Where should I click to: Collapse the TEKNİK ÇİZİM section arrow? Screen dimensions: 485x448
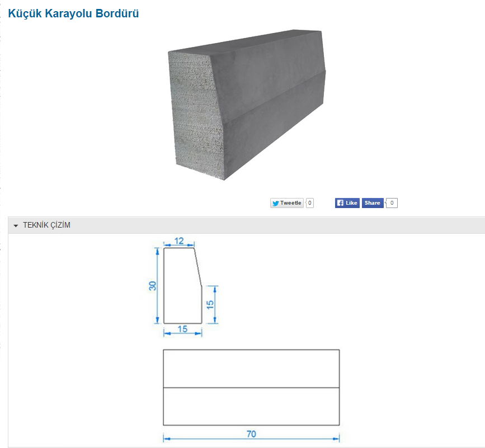click(16, 226)
